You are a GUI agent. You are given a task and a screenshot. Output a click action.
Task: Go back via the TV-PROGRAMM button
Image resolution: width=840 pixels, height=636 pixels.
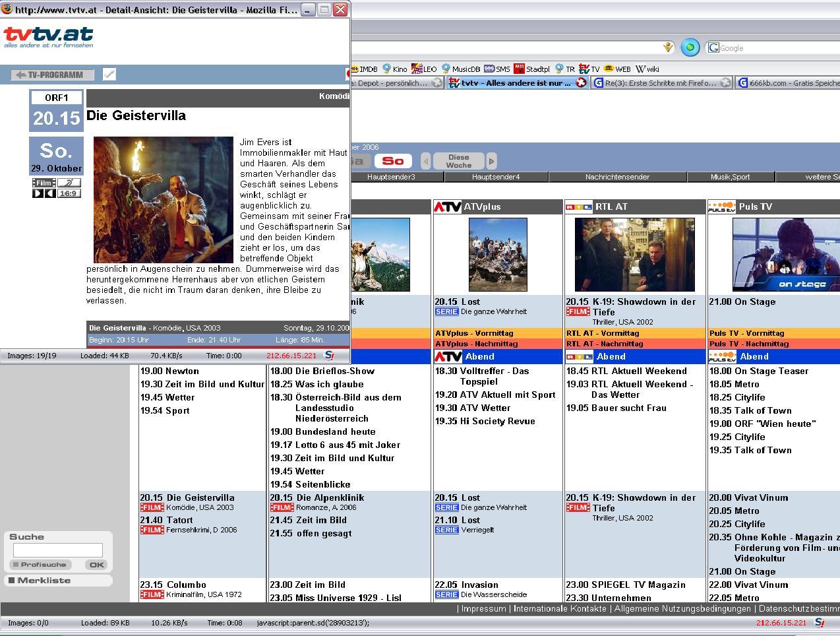pos(52,75)
